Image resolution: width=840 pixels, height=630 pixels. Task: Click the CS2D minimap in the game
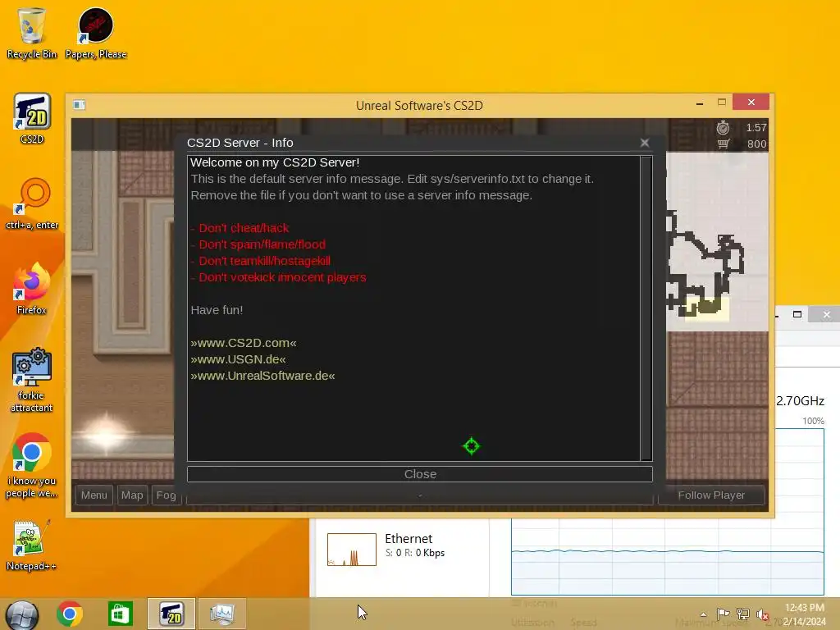pyautogui.click(x=717, y=241)
